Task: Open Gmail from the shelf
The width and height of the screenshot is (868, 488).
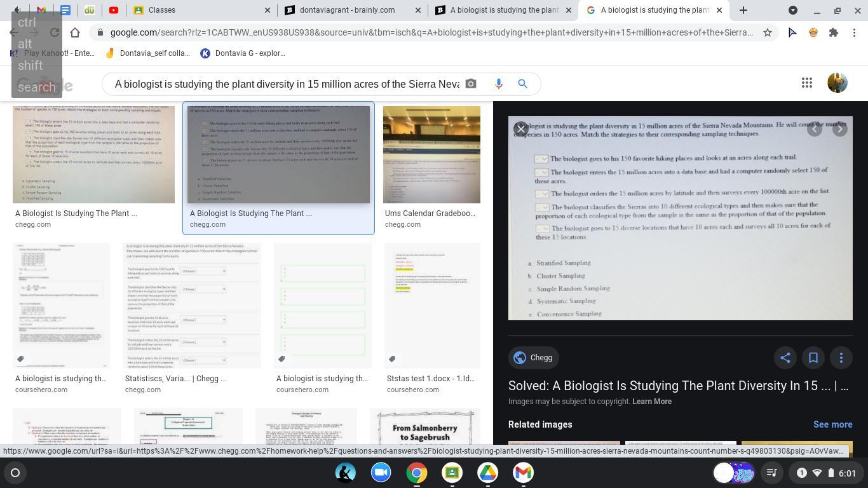Action: pyautogui.click(x=523, y=473)
